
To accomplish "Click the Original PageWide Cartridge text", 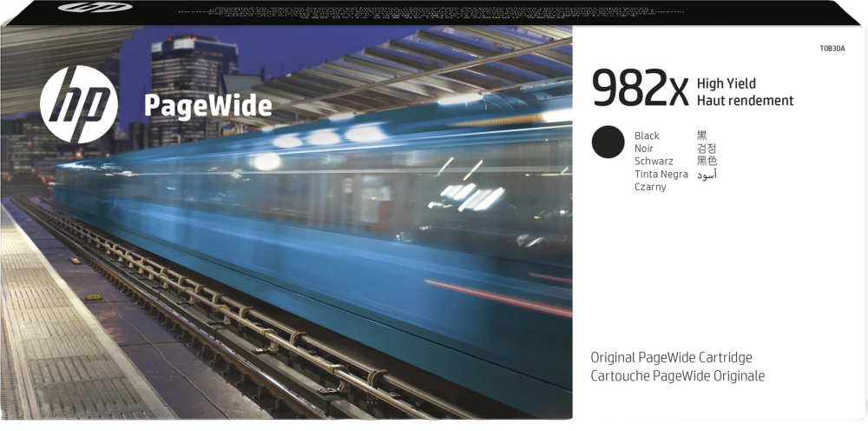I will (x=671, y=358).
